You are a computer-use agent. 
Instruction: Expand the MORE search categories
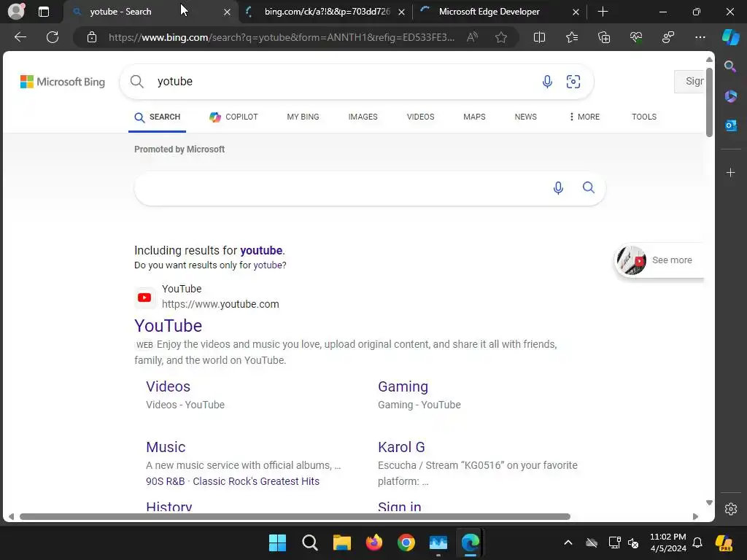(x=584, y=117)
